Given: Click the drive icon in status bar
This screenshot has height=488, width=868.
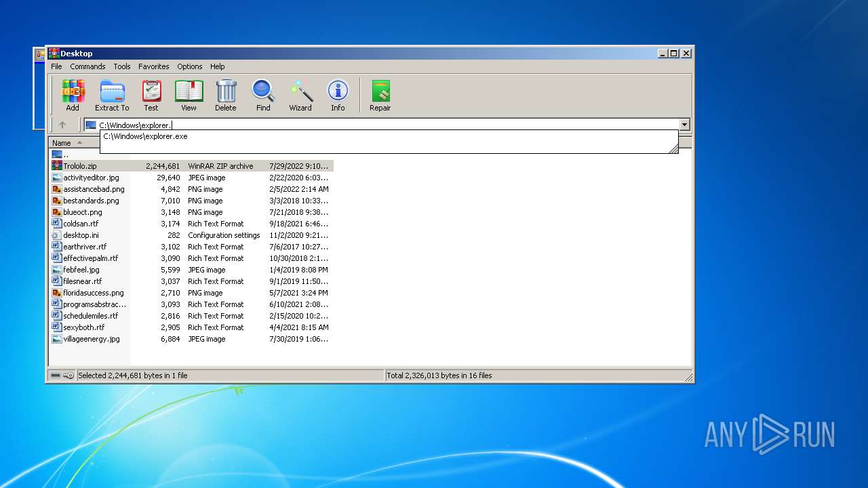Looking at the screenshot, I should (x=56, y=375).
